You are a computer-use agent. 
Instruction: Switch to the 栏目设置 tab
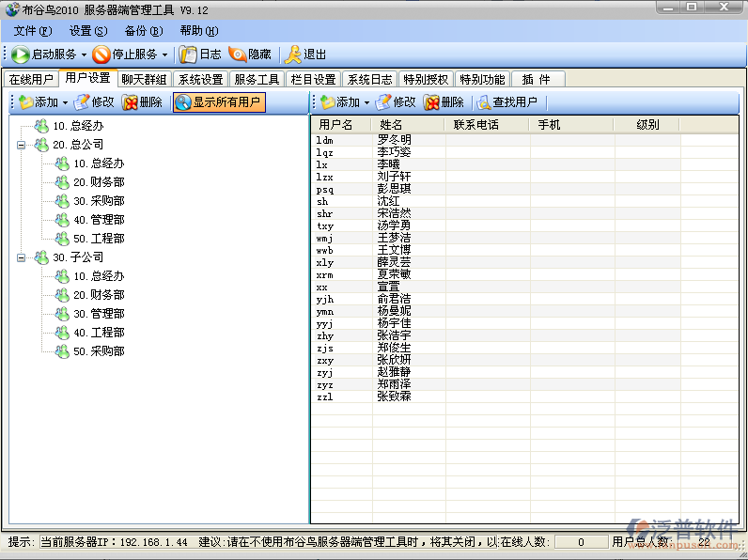pos(314,79)
